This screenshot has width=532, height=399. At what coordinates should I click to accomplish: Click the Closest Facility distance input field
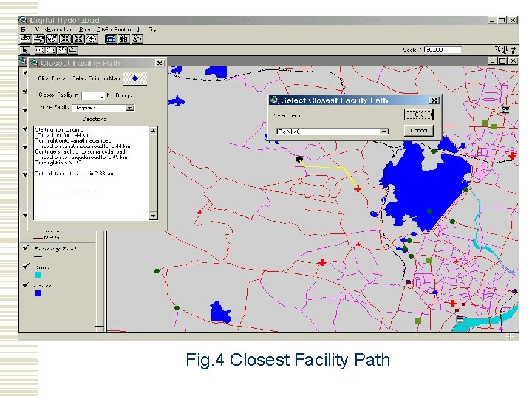[93, 95]
